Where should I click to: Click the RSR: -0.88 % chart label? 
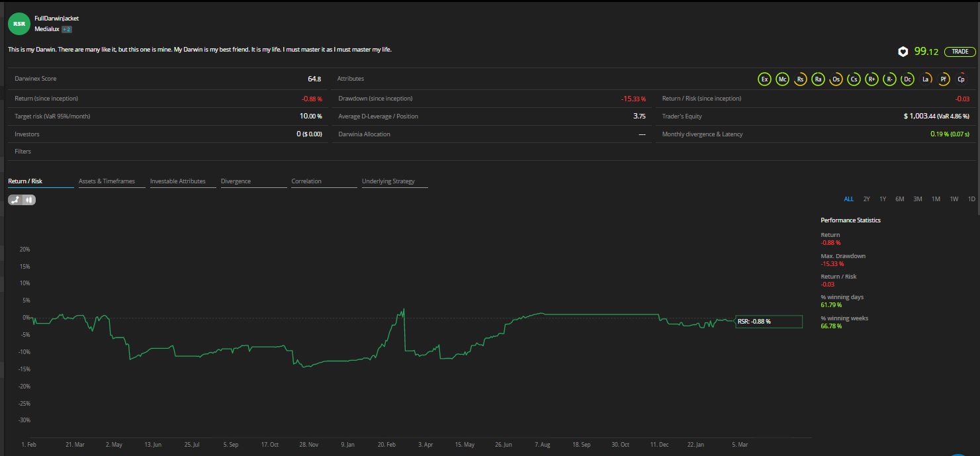769,322
